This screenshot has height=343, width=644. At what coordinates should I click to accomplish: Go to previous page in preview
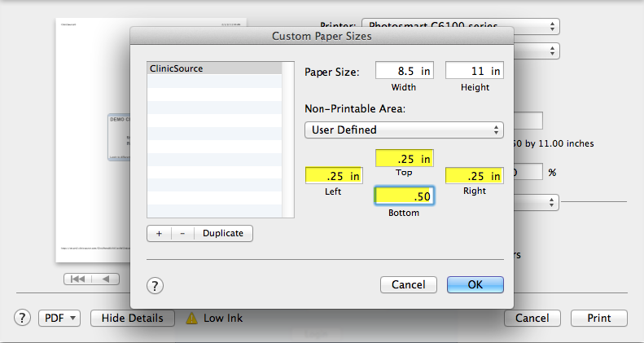tap(106, 279)
